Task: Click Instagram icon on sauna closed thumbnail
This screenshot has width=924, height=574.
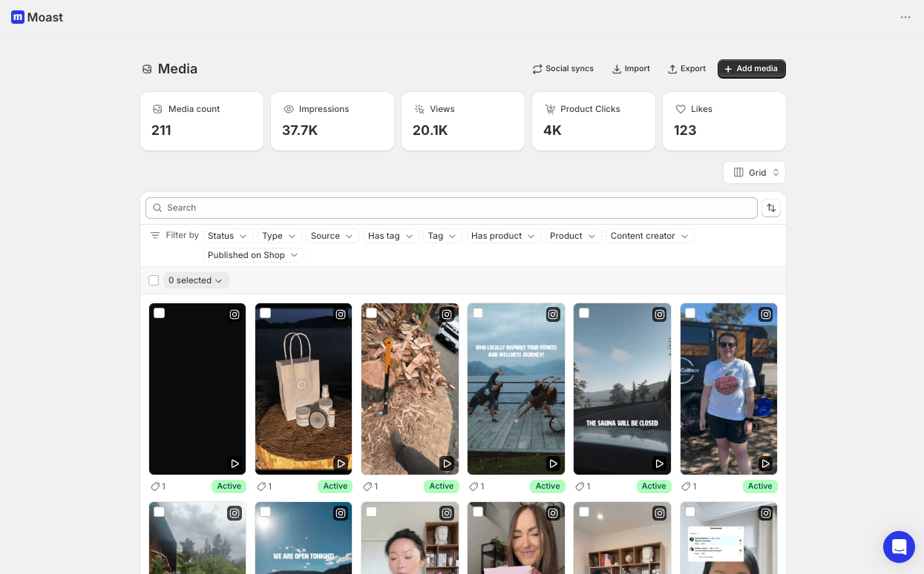Action: 660,314
